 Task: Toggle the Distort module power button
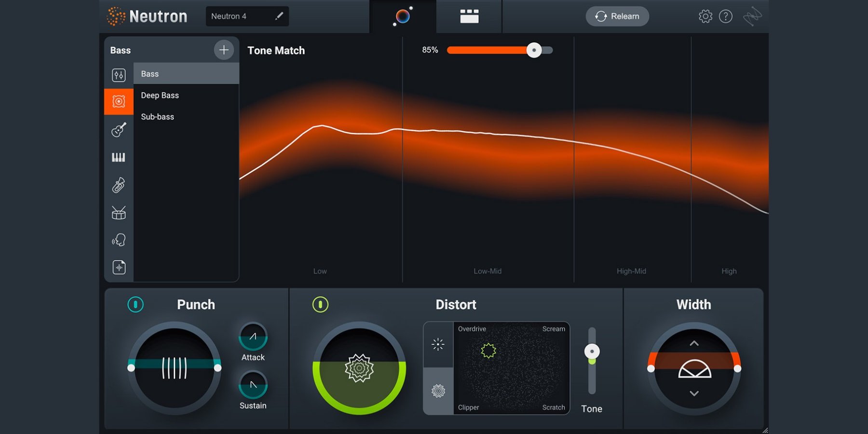pyautogui.click(x=320, y=304)
